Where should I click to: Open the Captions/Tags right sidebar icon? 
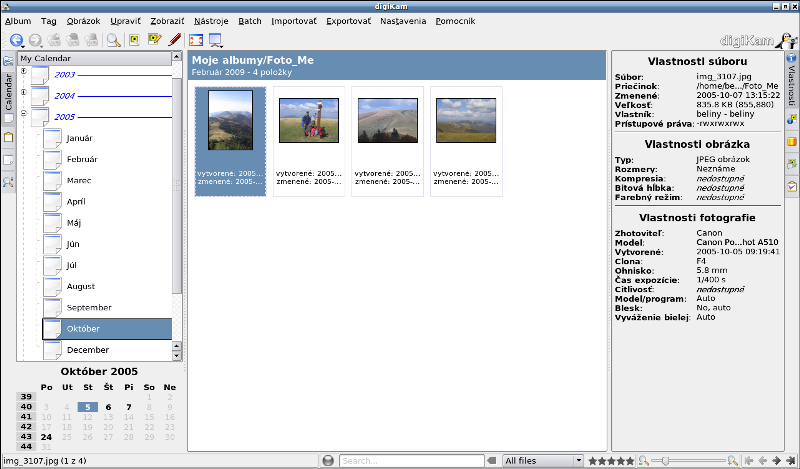pos(791,164)
